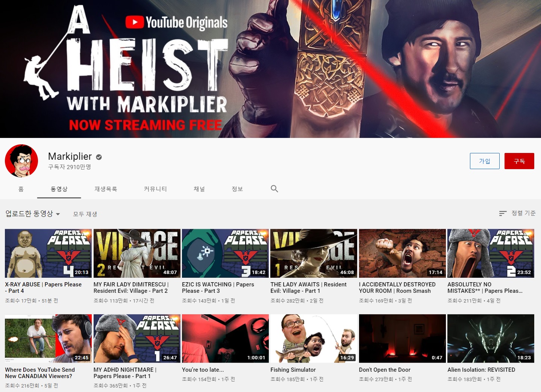
Task: Open the You're too late video thumbnail
Action: point(225,339)
